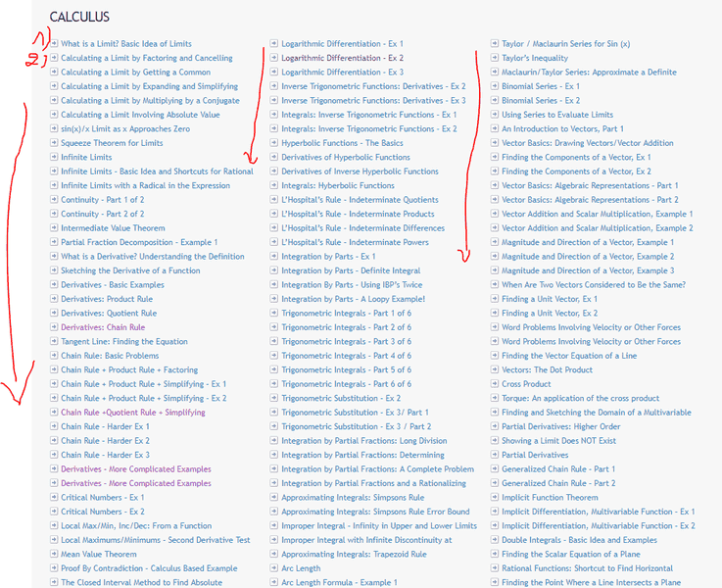Click the arrow icon next to "Binomial Series - Ex 1"
This screenshot has width=722, height=588.
pos(495,86)
